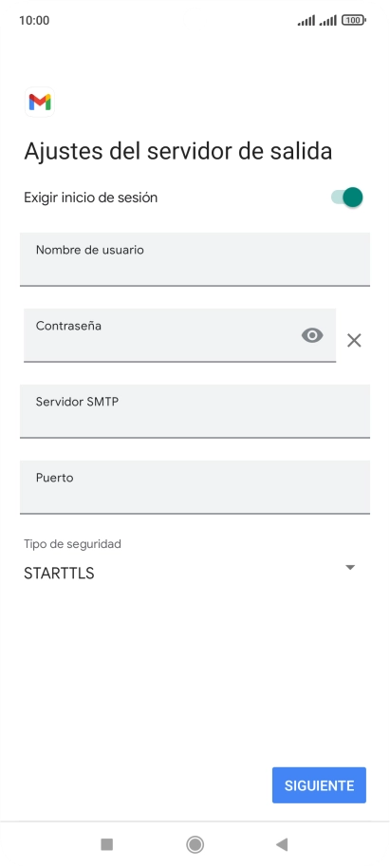Tap the Gmail logo icon
Screen dimensions: 390x868
coord(40,102)
